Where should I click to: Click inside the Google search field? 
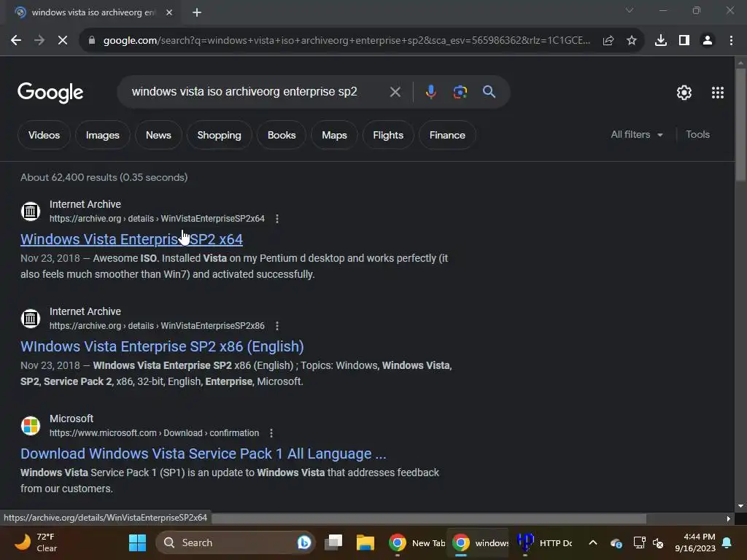[x=244, y=91]
